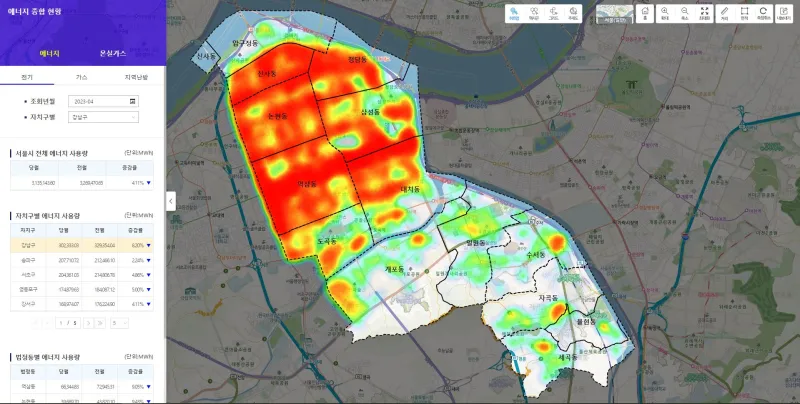Activate the 거리 distance measure tool

point(724,12)
